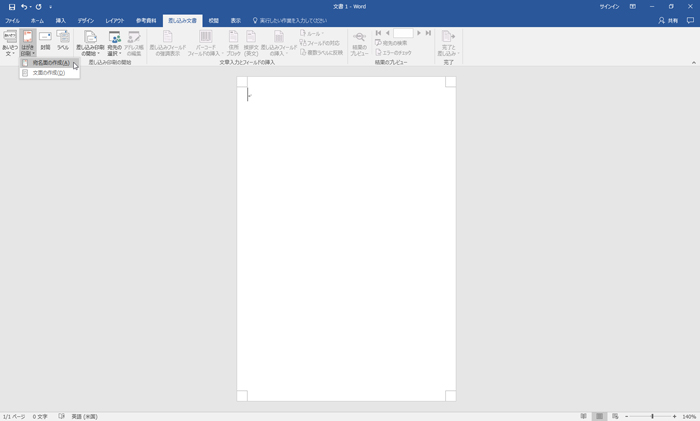Click the サインイン sign-in link

tap(608, 6)
